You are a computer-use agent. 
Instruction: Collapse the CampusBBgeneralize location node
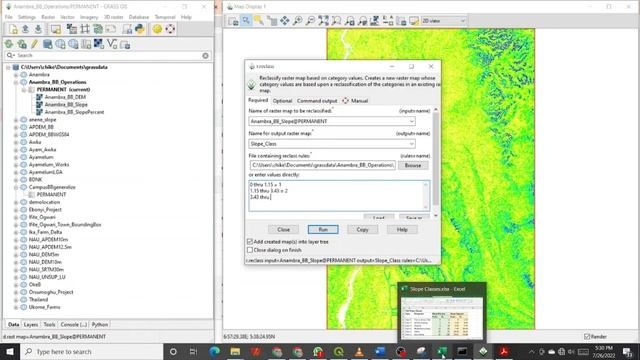(16, 187)
